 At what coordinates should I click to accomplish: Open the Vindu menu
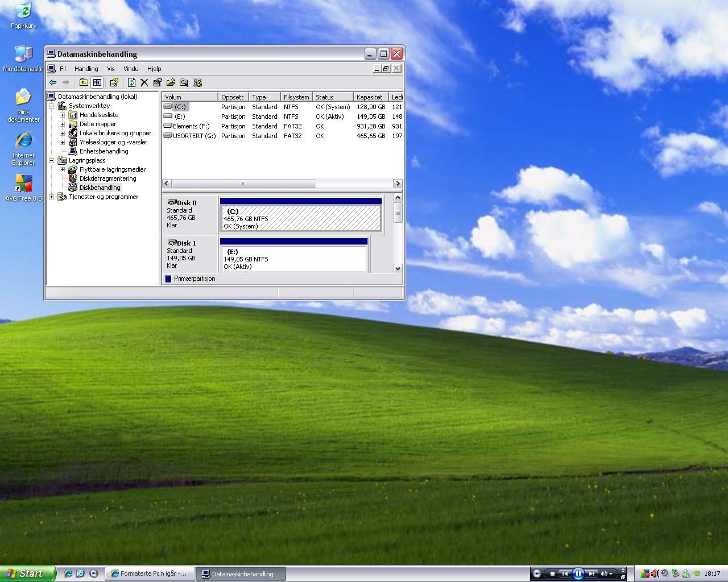pos(131,69)
